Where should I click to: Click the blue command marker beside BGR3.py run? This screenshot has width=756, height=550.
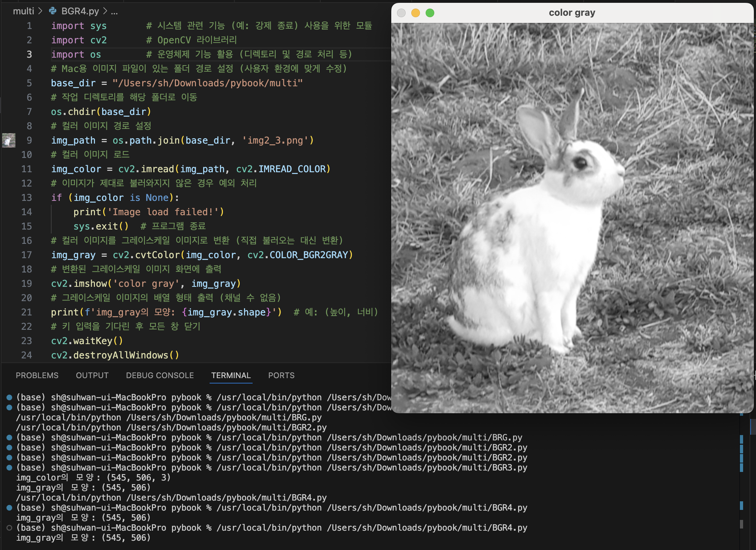click(x=9, y=468)
